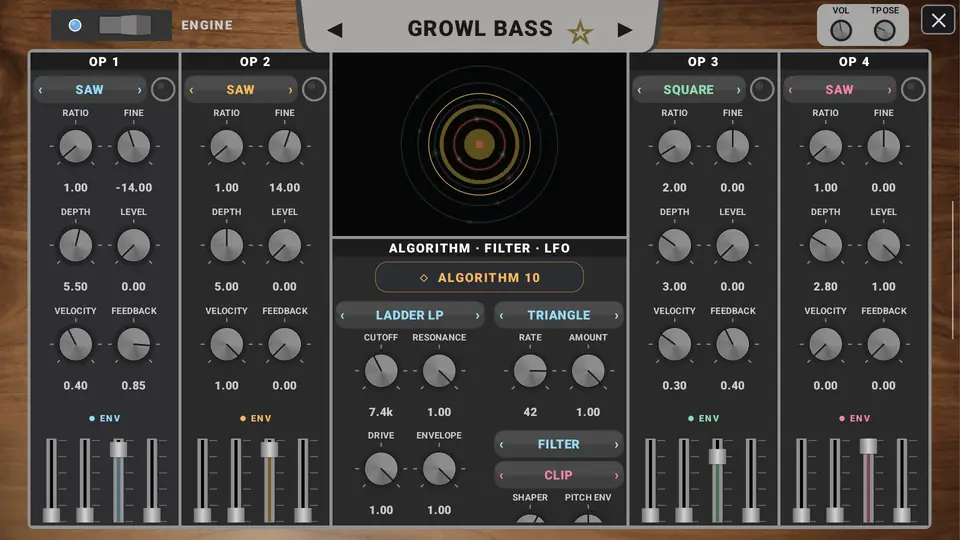Click the VOL knob
The image size is (960, 540).
[841, 30]
